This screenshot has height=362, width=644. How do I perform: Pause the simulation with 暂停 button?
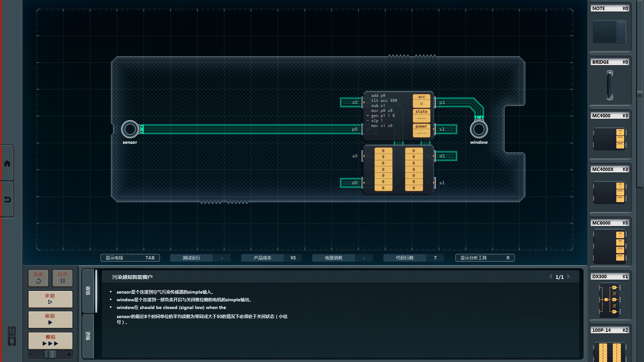pyautogui.click(x=62, y=278)
